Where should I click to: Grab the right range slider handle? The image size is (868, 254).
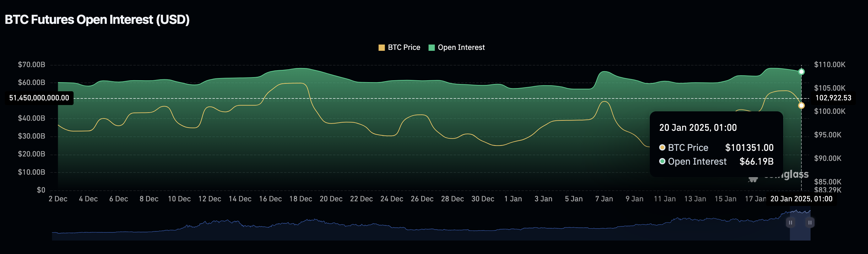pos(810,222)
